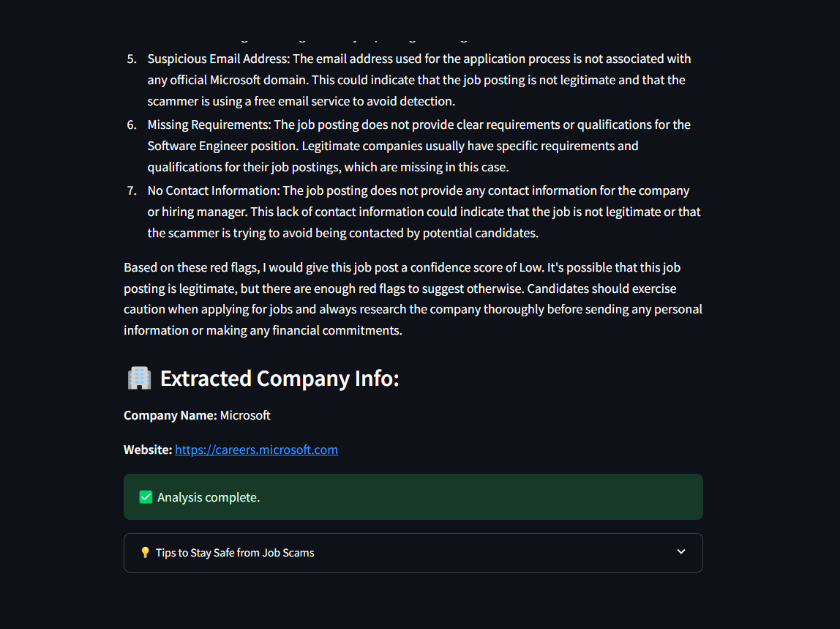
Task: Open the careers.microsoft.com website link
Action: 256,450
